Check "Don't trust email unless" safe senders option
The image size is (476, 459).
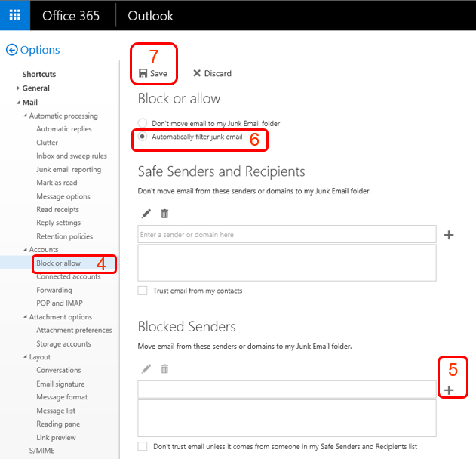click(143, 447)
